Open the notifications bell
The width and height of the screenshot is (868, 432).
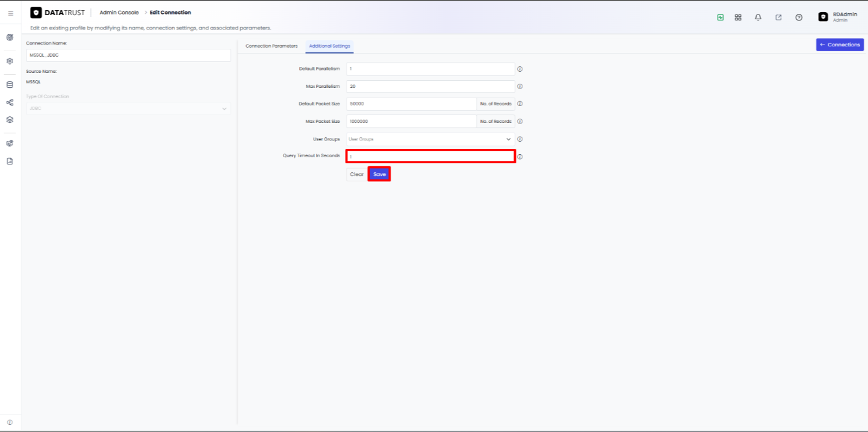758,17
